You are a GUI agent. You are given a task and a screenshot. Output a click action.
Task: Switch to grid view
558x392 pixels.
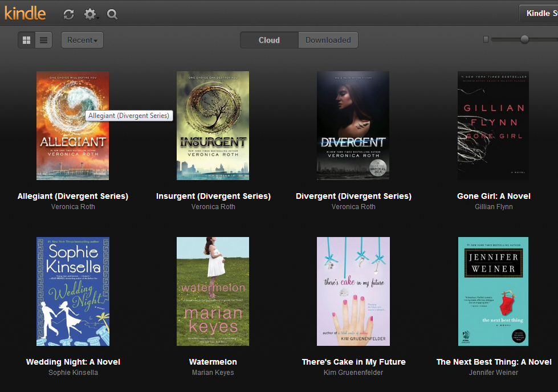(26, 40)
